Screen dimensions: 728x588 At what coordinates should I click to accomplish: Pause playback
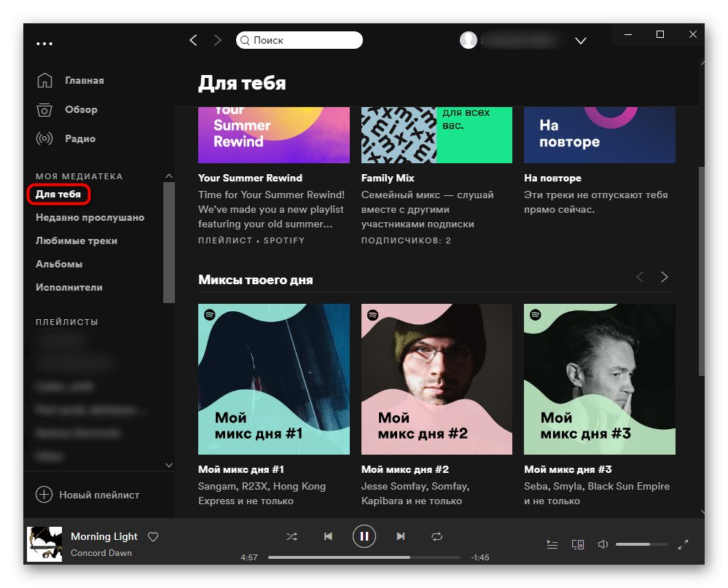(364, 536)
